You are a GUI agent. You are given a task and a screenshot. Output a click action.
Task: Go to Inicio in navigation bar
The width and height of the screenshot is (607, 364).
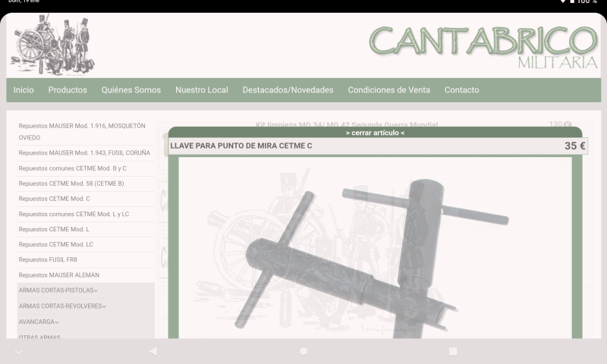coord(24,90)
